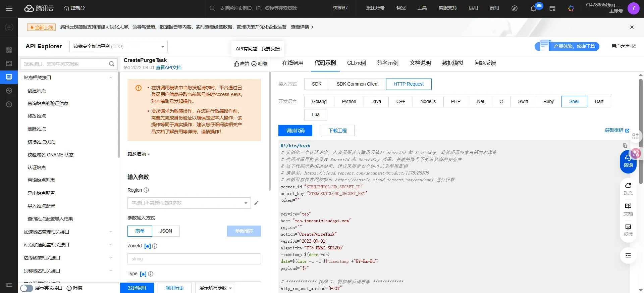644x293 pixels.
Task: Click the thumbs-up 点赞 icon
Action: (x=236, y=64)
